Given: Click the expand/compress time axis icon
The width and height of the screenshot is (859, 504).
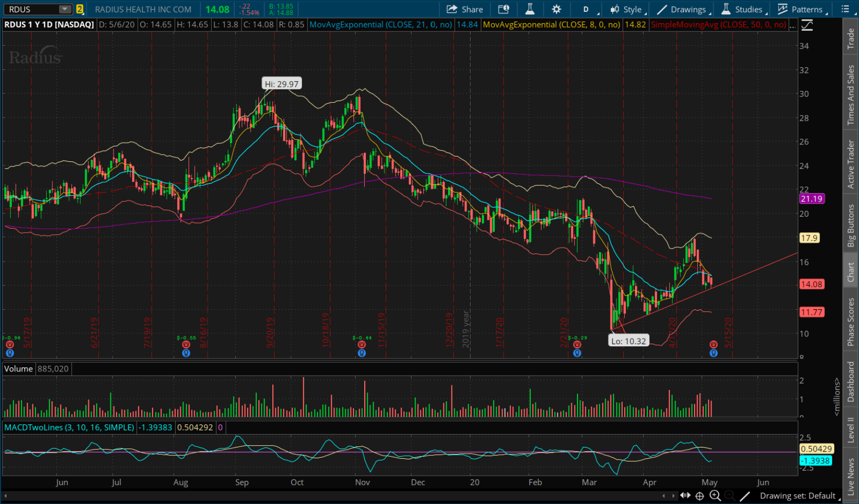Looking at the screenshot, I should [x=685, y=496].
